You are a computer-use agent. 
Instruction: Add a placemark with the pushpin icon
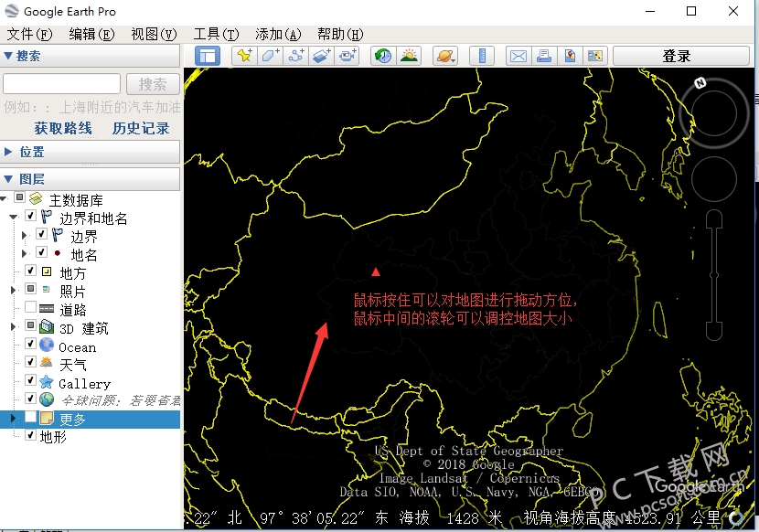coord(244,56)
